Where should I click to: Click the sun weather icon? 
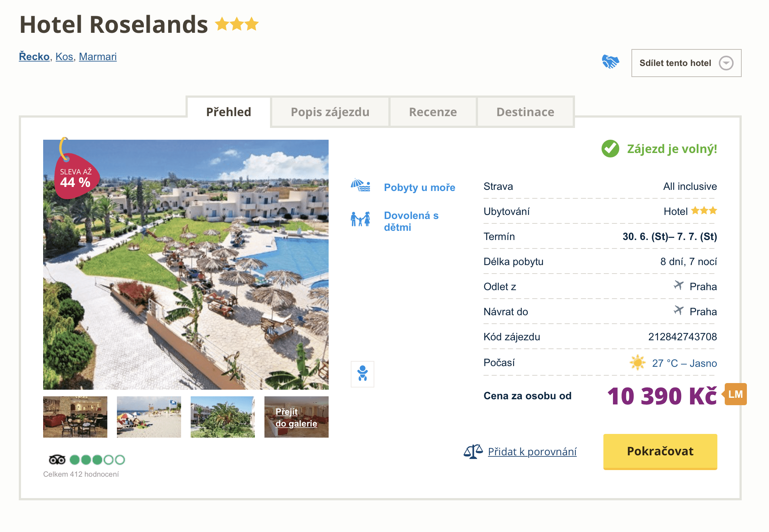click(x=637, y=363)
